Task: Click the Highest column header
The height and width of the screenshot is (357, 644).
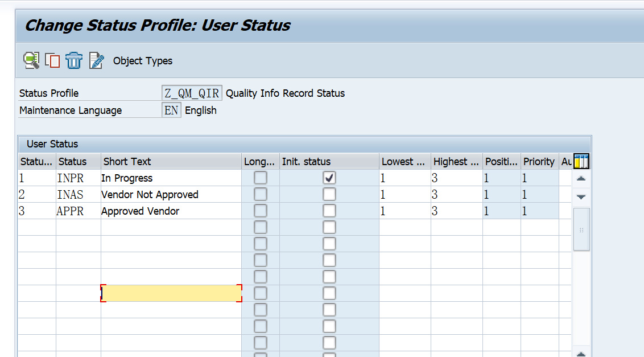Action: 457,162
